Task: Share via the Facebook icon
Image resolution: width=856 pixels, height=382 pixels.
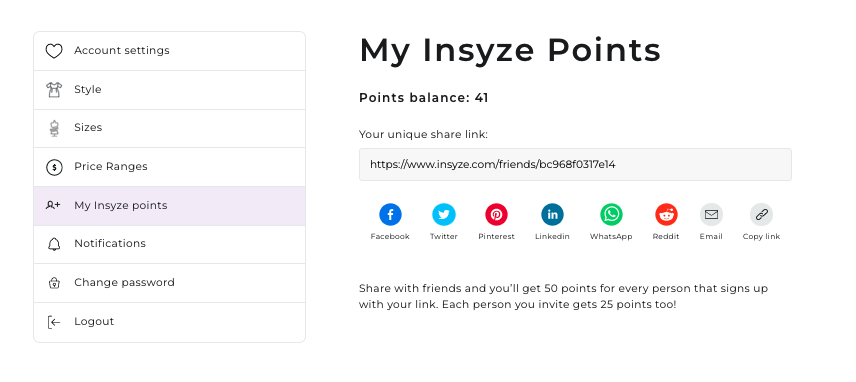Action: 390,214
